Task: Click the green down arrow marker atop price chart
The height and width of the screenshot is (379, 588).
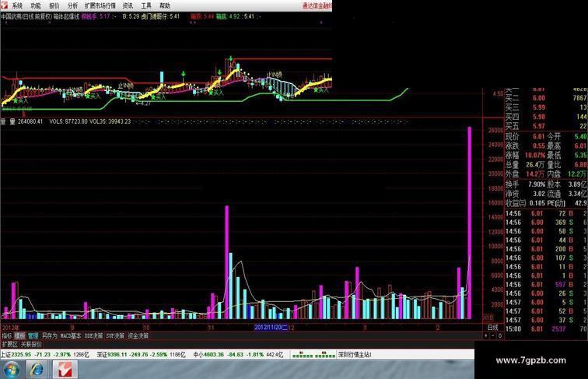Action: (x=231, y=58)
